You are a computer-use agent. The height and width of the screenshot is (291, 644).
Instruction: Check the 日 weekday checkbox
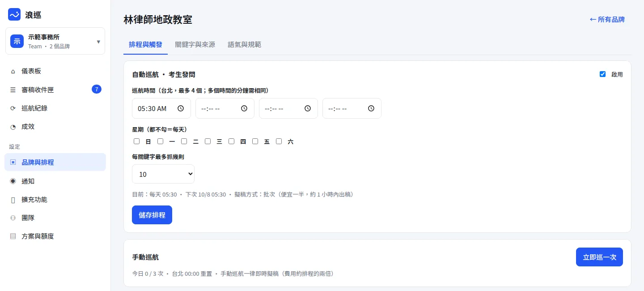(x=137, y=141)
